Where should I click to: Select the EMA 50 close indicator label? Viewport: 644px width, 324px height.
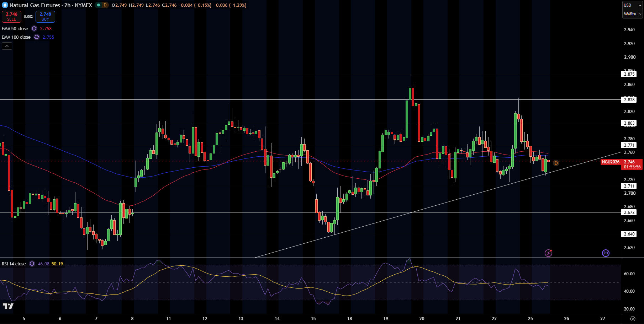coord(15,29)
